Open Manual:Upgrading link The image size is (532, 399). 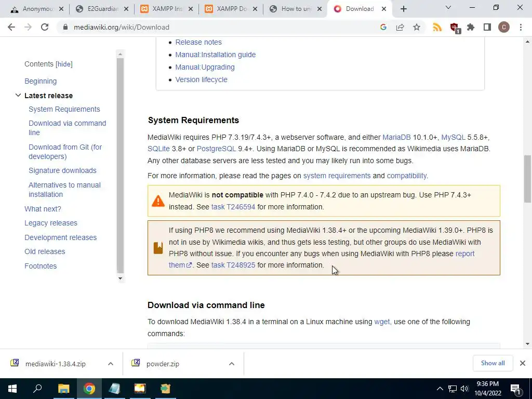pos(205,67)
